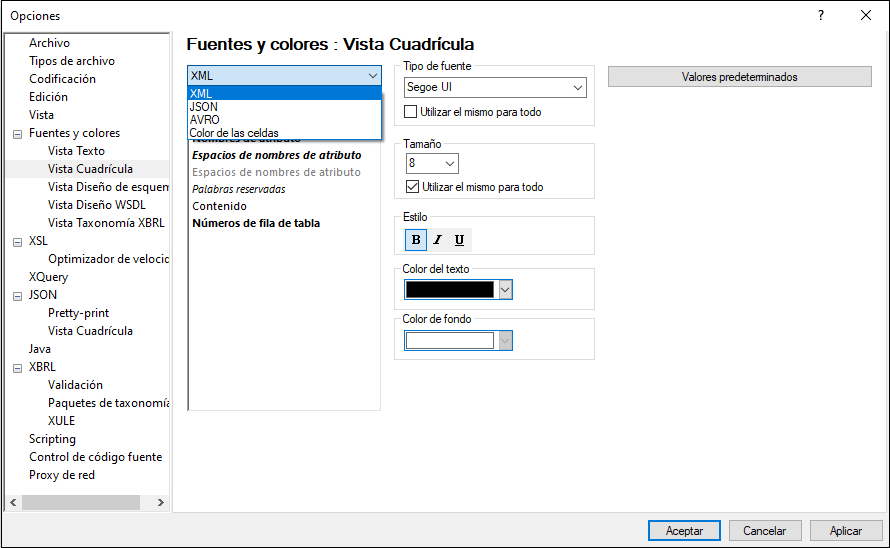Toggle Bold style button
This screenshot has width=890, height=548.
[415, 240]
